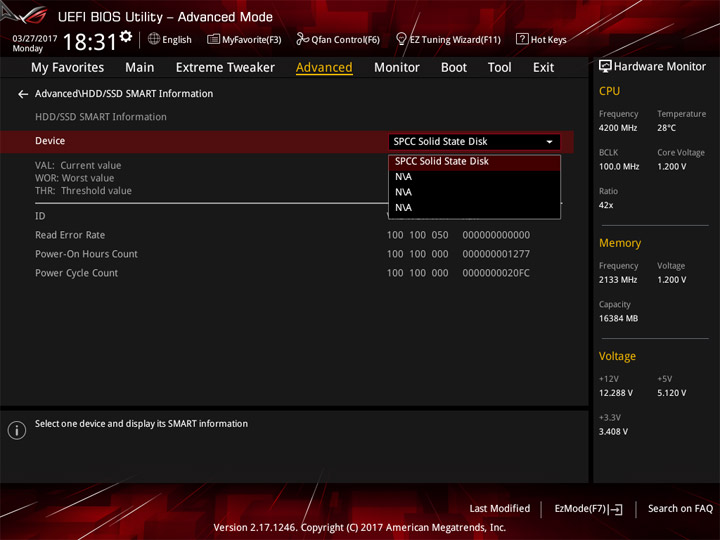Viewport: 720px width, 540px height.
Task: Click the CPU frequency 4200 MHz
Action: [618, 128]
